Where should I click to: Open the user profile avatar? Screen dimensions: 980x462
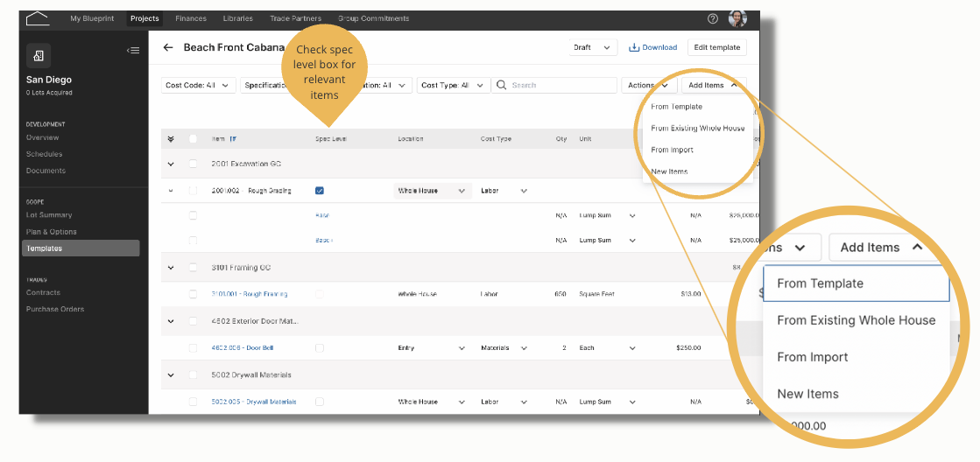pos(737,18)
